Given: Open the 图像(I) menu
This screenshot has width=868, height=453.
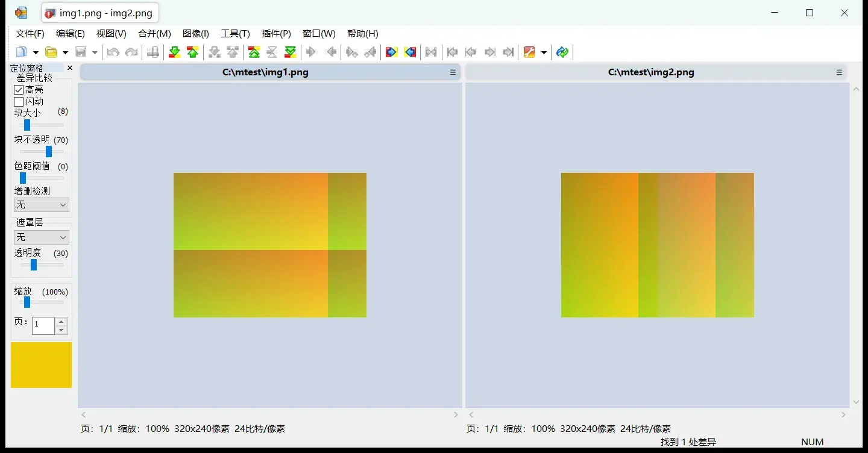Looking at the screenshot, I should (196, 34).
